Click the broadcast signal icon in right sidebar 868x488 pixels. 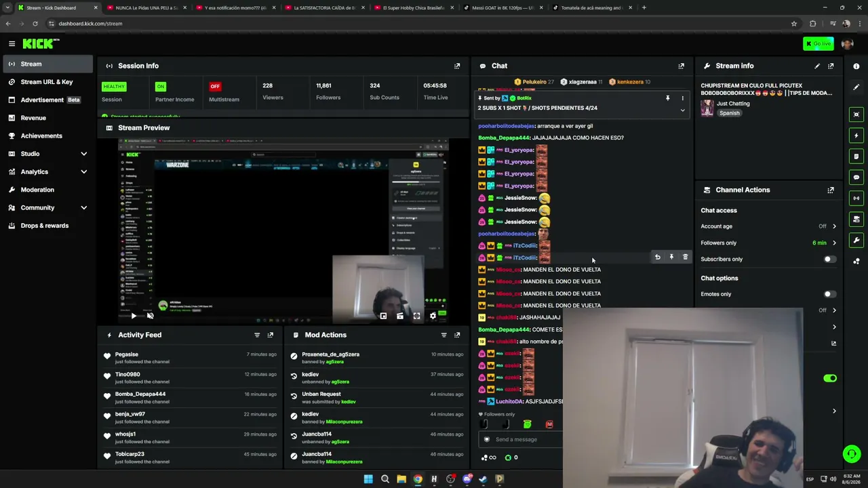tap(856, 199)
